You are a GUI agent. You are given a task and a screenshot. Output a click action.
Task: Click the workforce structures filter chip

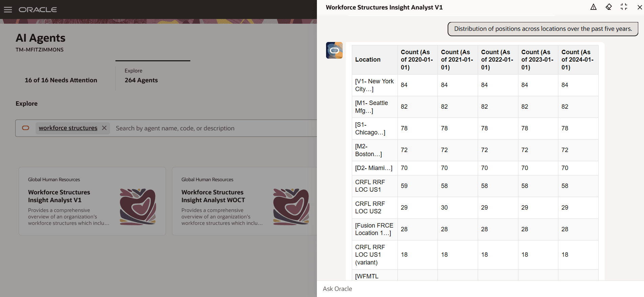tap(68, 128)
